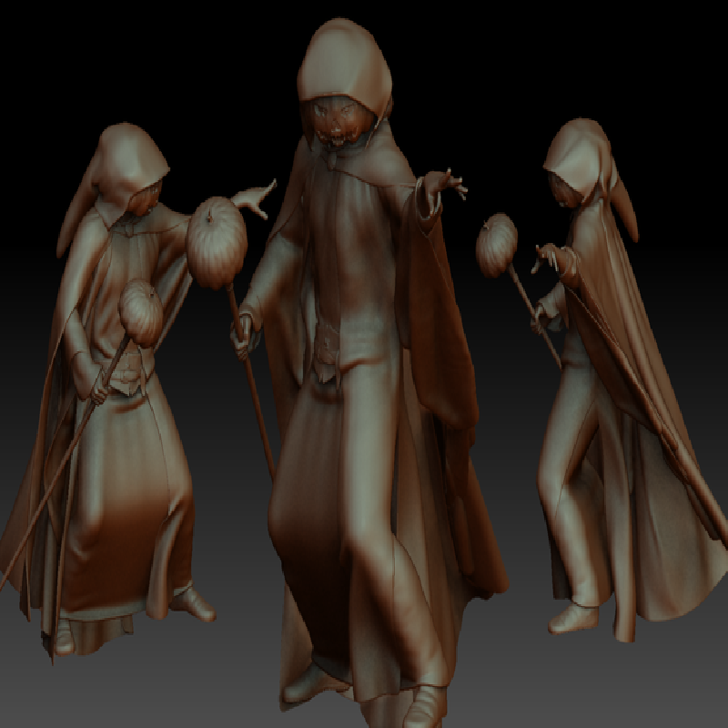Click the pumpkin on the right figure's staff

[497, 245]
